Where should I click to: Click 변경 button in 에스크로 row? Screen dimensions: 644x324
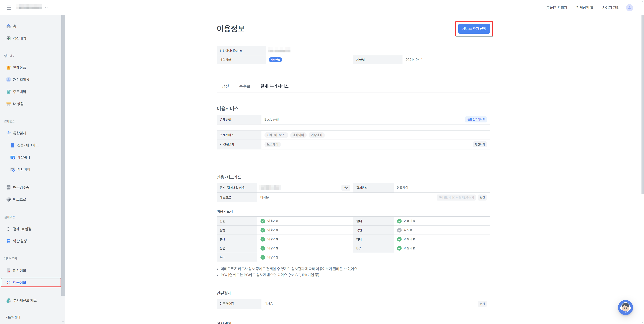click(482, 198)
